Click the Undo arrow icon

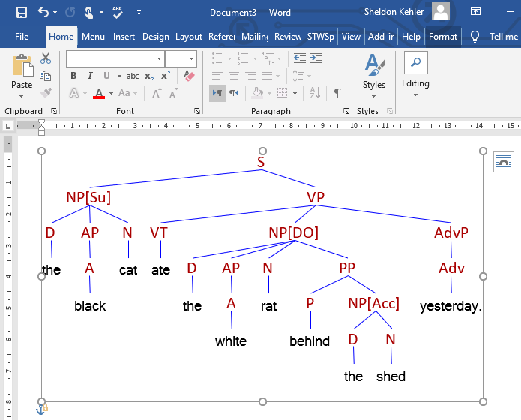pos(43,12)
